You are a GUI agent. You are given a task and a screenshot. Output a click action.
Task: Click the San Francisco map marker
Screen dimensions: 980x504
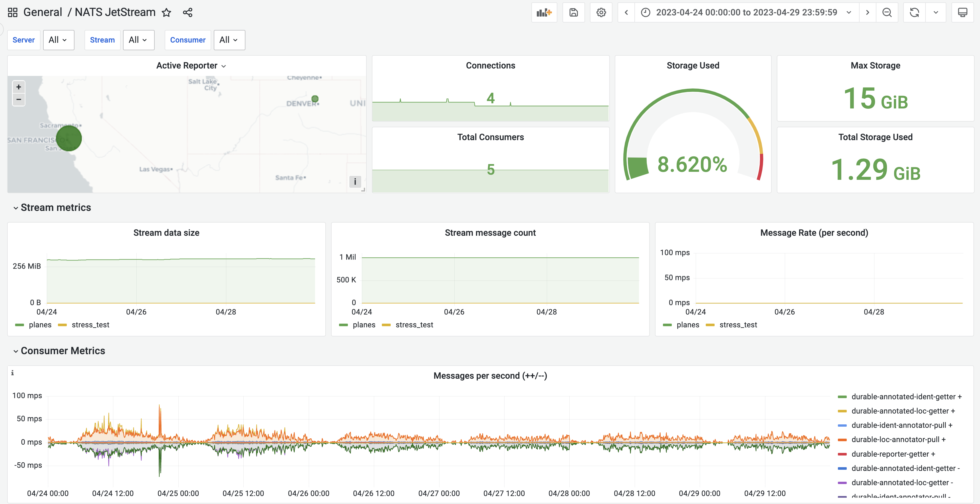pos(69,138)
